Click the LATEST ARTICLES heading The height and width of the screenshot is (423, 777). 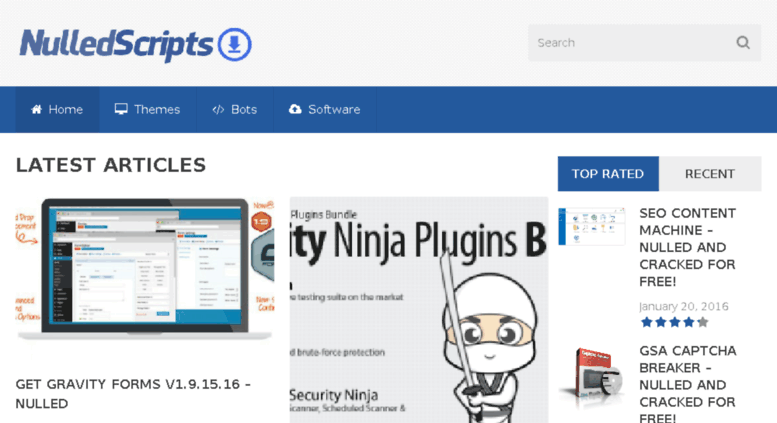click(111, 165)
